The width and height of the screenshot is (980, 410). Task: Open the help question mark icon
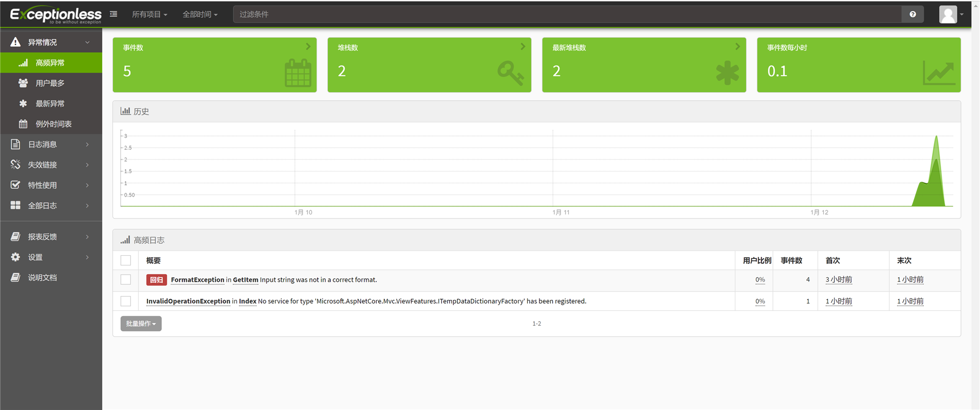(x=913, y=14)
